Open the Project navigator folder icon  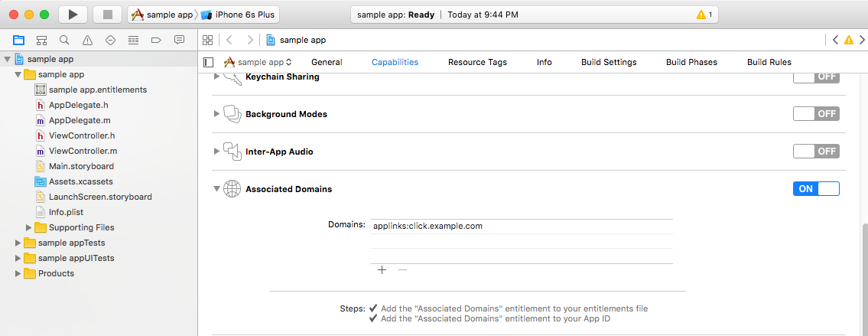[18, 40]
